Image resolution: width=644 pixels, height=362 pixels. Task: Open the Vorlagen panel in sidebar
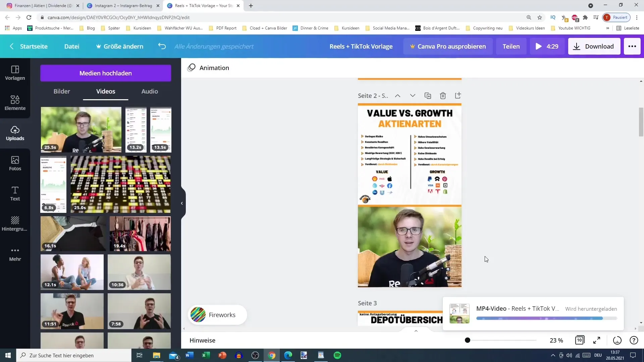coord(15,73)
